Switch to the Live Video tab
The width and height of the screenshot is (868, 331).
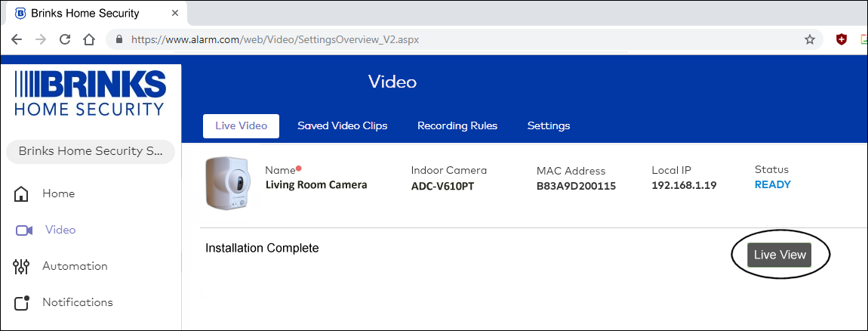pos(241,126)
